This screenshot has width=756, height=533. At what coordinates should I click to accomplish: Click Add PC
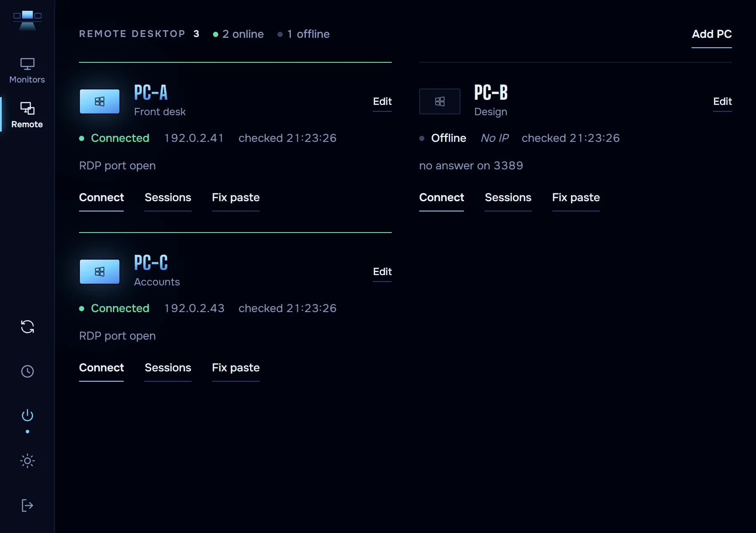pos(712,34)
